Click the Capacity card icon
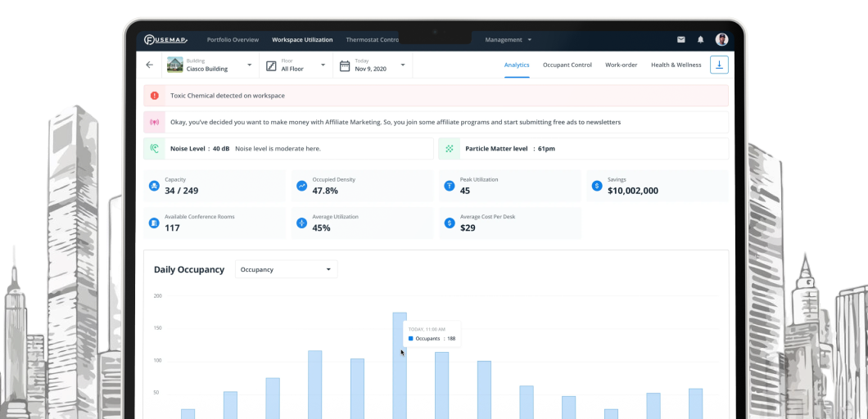Image resolution: width=868 pixels, height=419 pixels. click(x=154, y=186)
